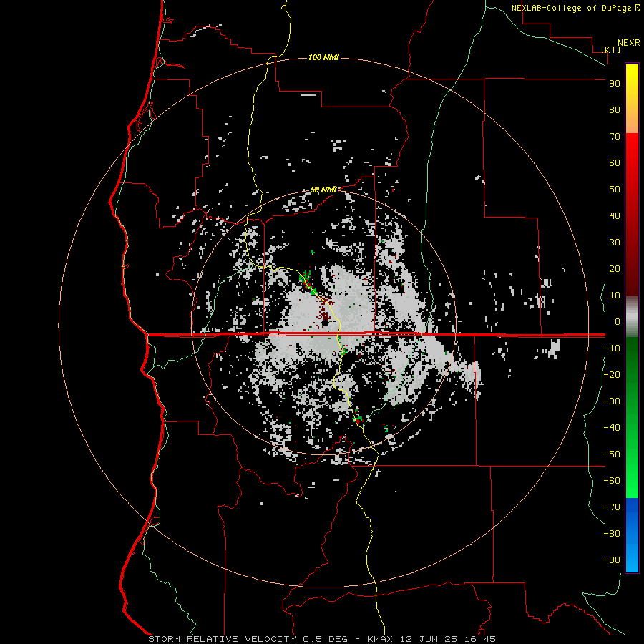The height and width of the screenshot is (644, 644).
Task: Click the 30 value on velocity scale
Action: point(615,243)
